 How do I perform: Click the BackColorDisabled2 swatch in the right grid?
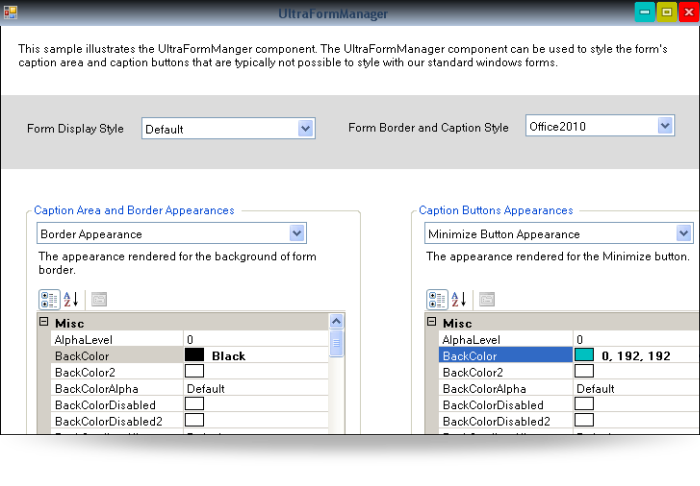(x=584, y=420)
